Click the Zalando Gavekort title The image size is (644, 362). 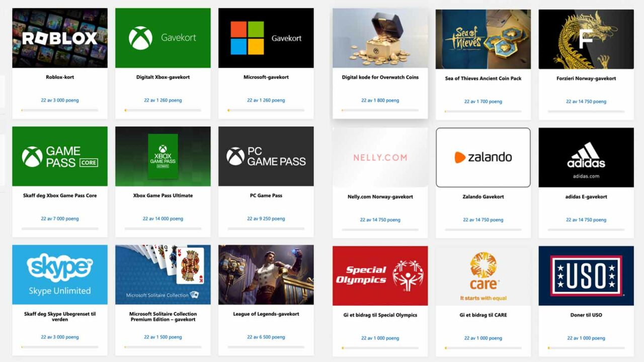point(483,197)
